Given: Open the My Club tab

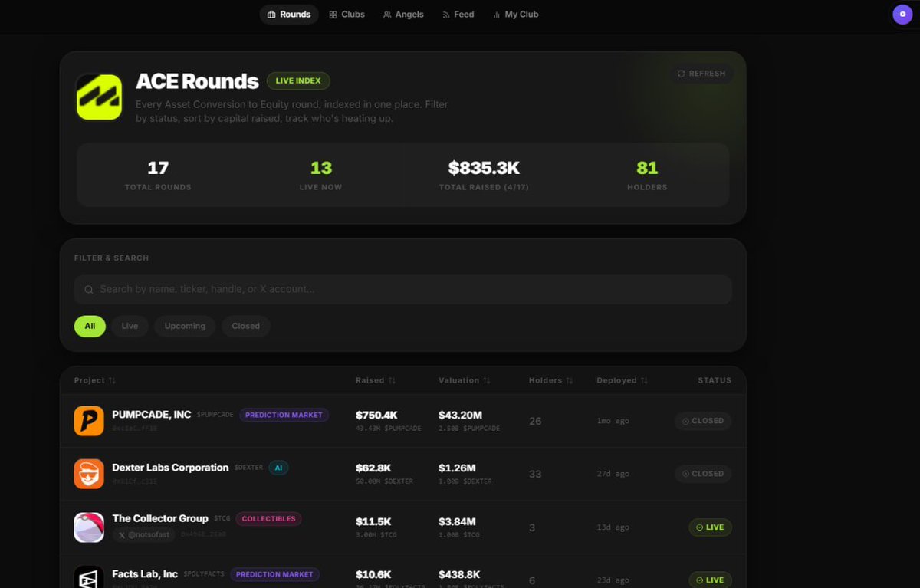Looking at the screenshot, I should [x=515, y=15].
